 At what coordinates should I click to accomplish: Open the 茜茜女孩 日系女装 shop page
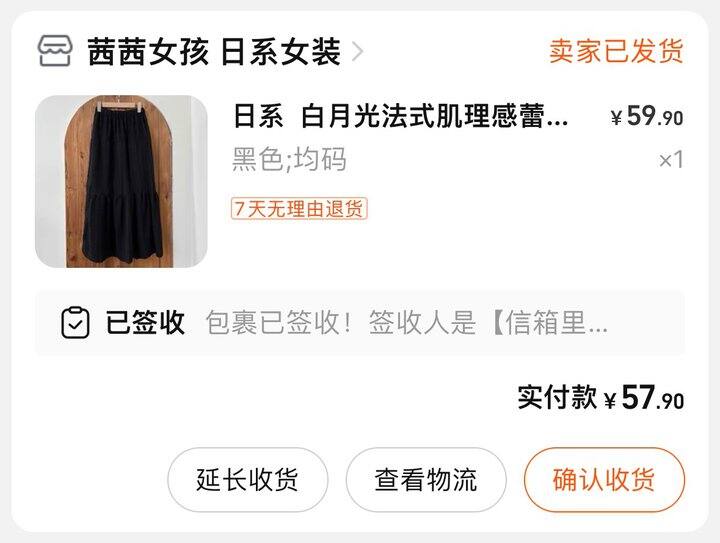tap(214, 51)
